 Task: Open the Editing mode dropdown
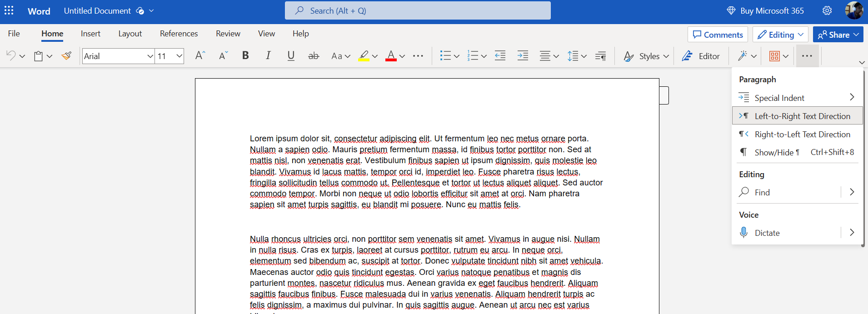point(781,35)
